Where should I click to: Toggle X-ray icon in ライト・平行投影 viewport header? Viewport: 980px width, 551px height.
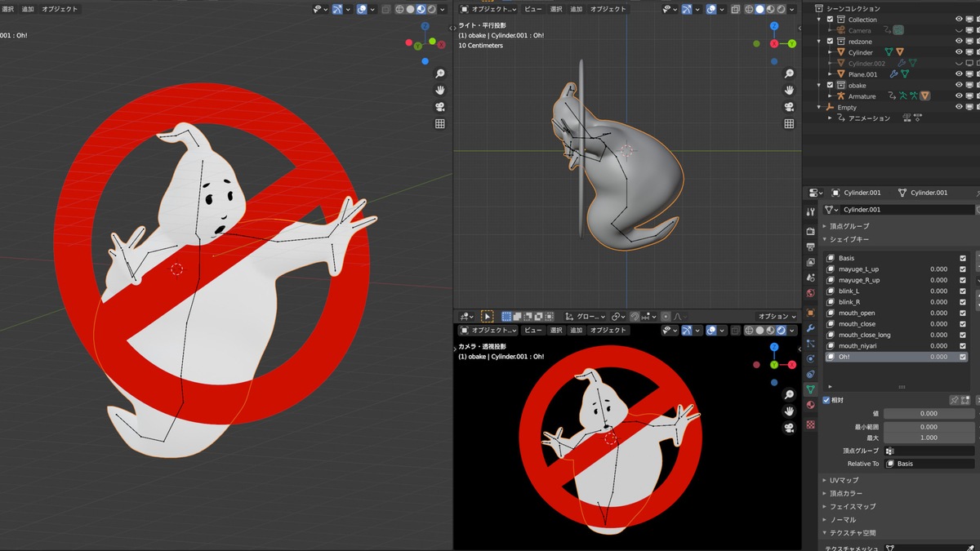pyautogui.click(x=736, y=9)
